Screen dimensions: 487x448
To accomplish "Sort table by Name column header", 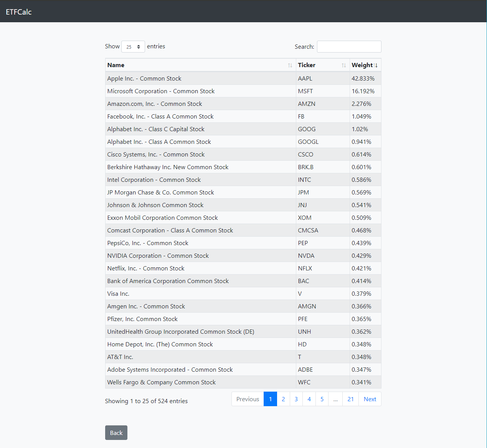I will pyautogui.click(x=200, y=65).
